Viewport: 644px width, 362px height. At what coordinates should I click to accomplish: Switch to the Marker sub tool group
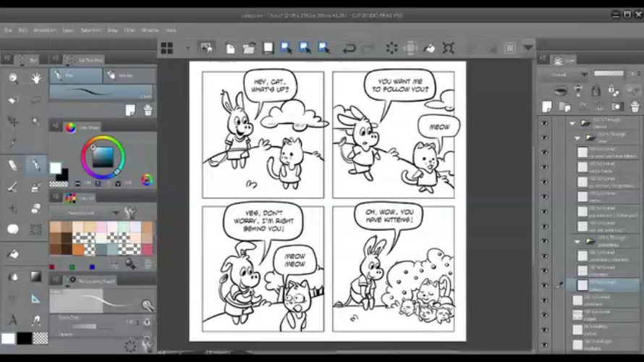[129, 75]
